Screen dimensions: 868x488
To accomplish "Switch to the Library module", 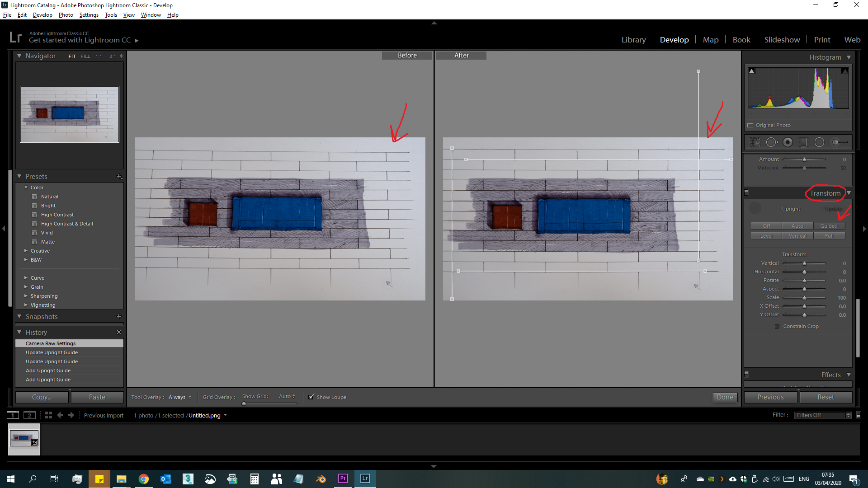I will tap(633, 39).
